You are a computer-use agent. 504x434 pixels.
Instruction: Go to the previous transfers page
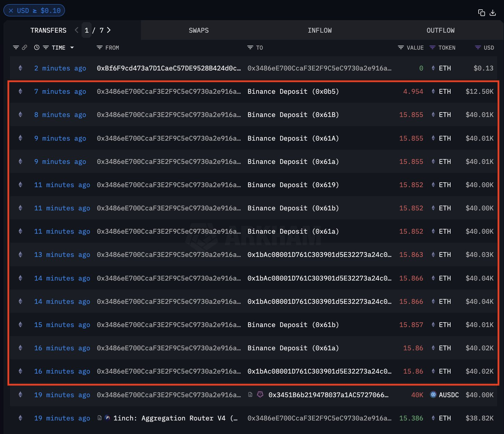(x=76, y=30)
